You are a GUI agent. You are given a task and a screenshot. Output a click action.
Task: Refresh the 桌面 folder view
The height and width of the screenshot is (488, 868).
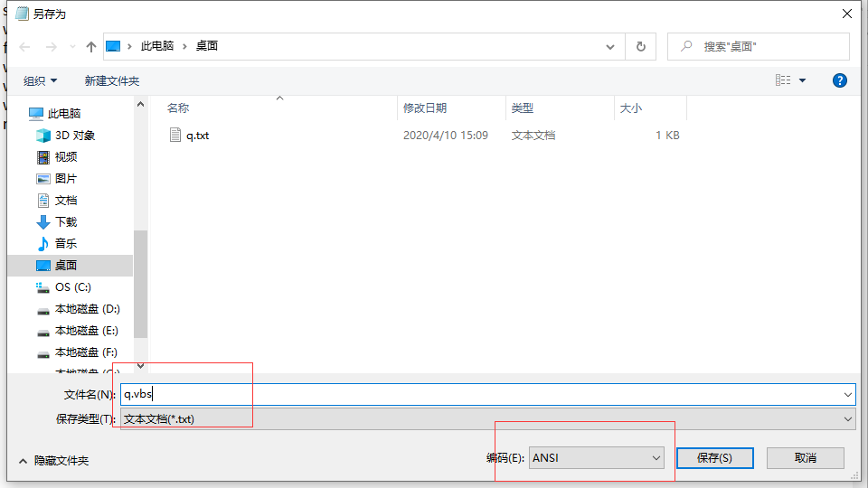(x=640, y=47)
